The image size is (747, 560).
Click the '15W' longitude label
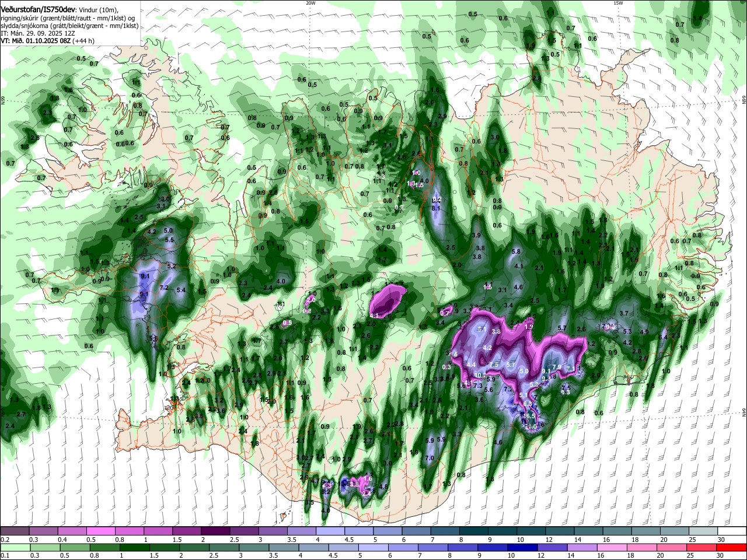[618, 3]
